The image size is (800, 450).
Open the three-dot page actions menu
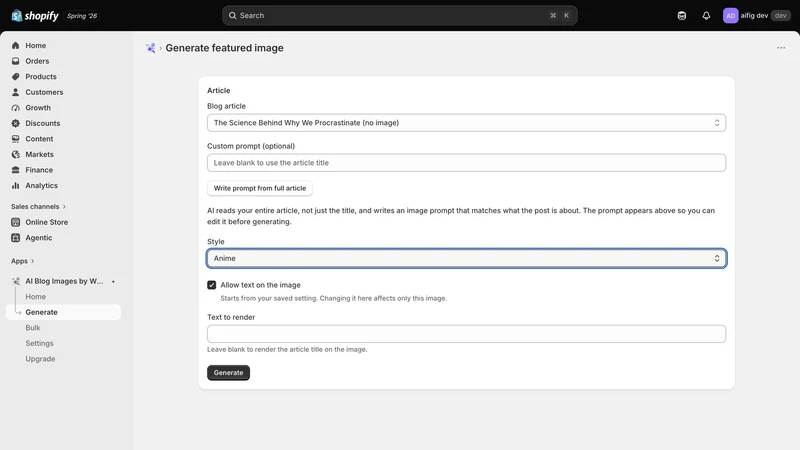(781, 48)
